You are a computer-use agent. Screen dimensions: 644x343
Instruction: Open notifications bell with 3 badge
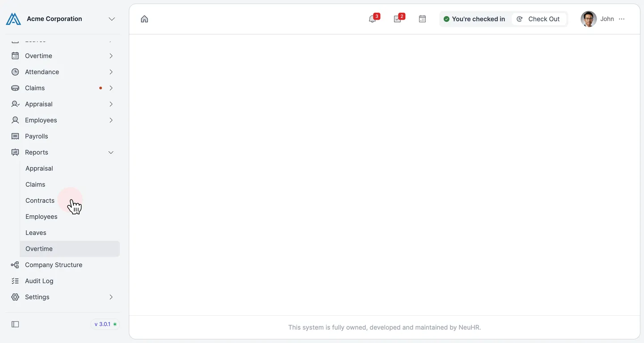click(373, 18)
